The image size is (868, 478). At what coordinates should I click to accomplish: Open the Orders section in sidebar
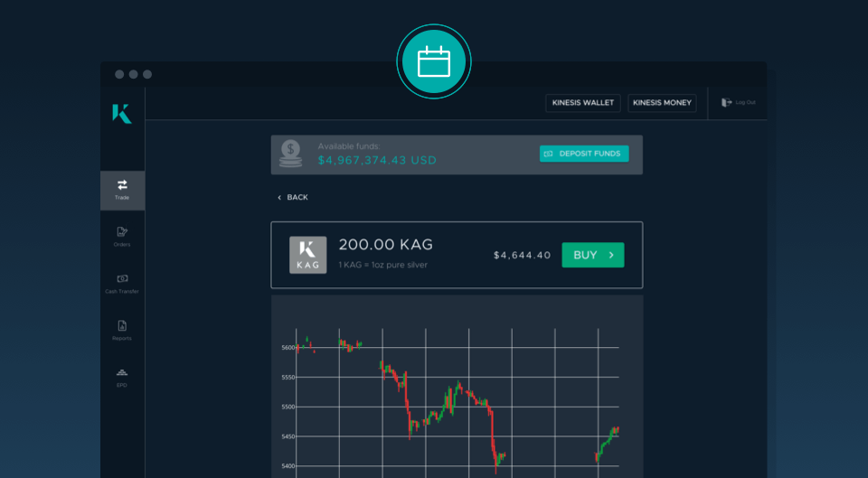[122, 237]
